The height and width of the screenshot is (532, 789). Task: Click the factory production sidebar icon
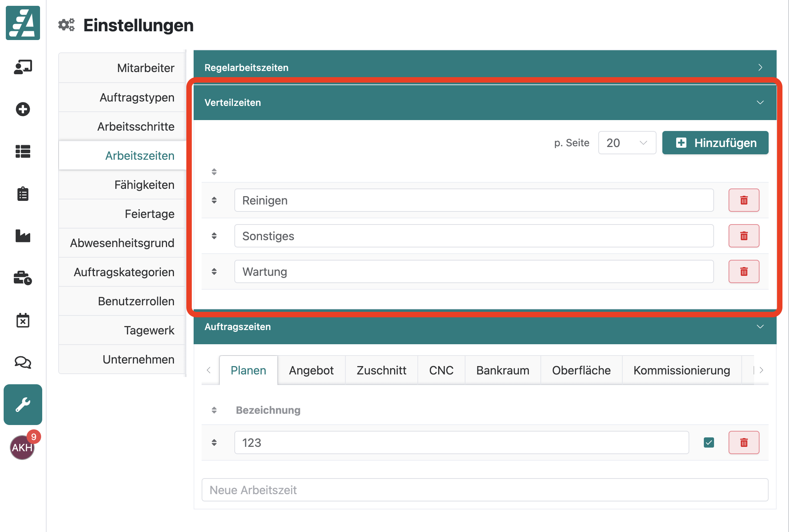click(23, 236)
